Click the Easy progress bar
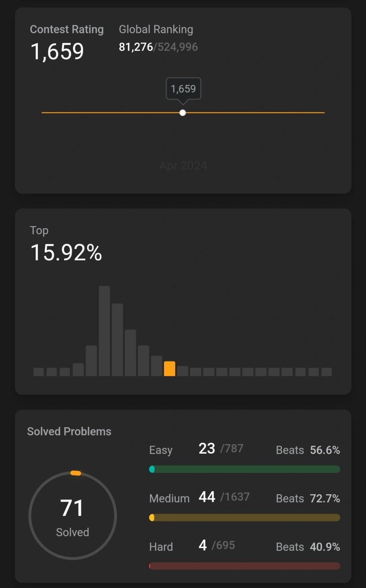This screenshot has width=366, height=588. [245, 469]
